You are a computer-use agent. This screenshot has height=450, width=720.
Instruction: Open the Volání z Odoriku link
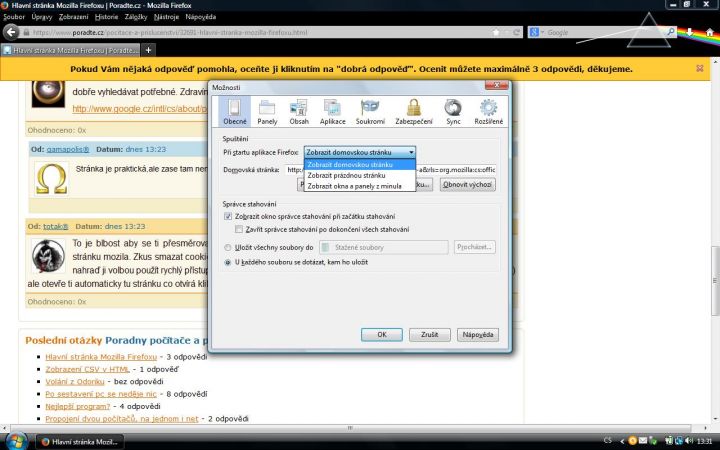75,382
